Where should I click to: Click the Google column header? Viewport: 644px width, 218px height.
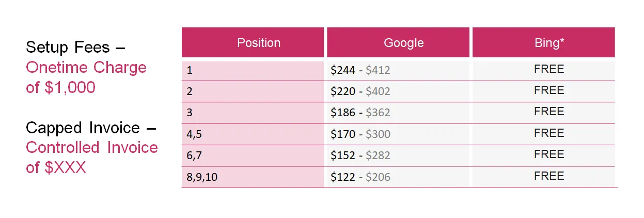coord(398,42)
